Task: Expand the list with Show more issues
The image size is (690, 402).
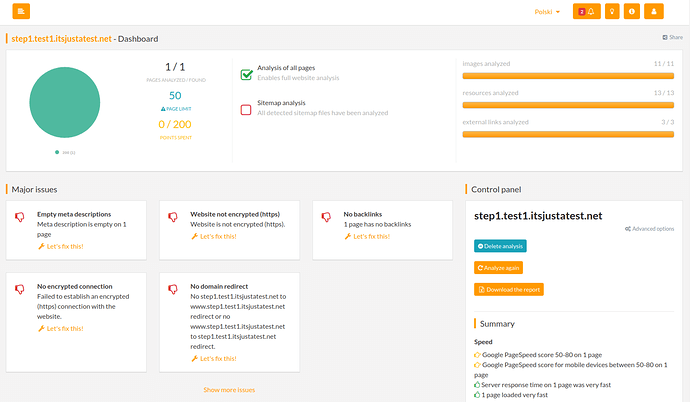Action: pos(229,390)
